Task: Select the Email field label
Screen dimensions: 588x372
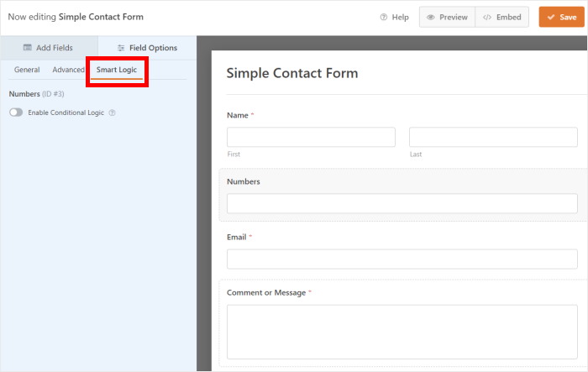Action: tap(237, 237)
